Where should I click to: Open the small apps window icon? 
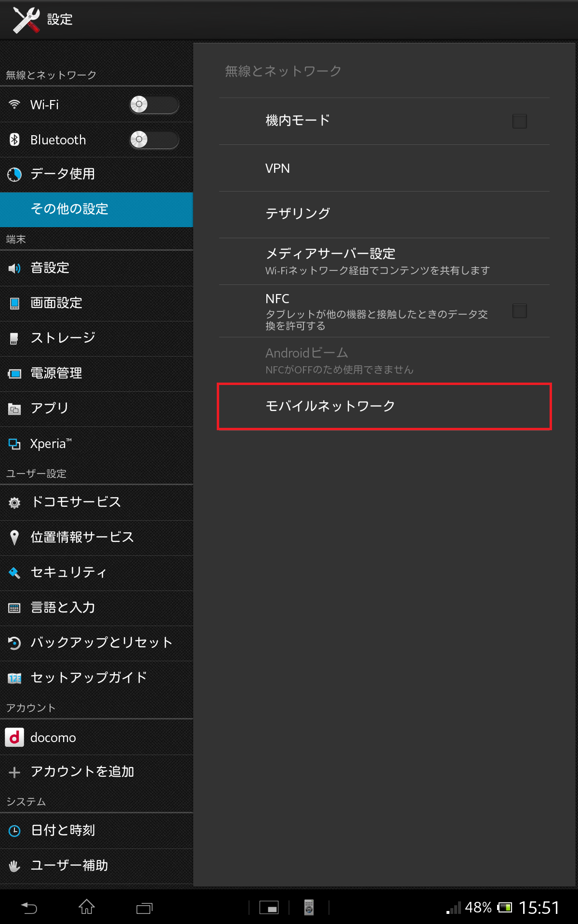pyautogui.click(x=269, y=908)
